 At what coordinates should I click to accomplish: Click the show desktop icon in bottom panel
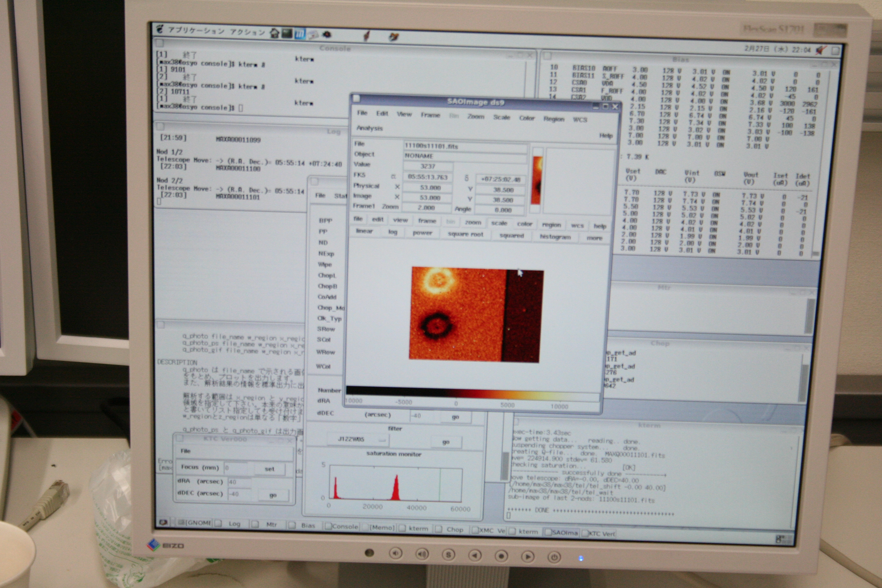[x=163, y=522]
